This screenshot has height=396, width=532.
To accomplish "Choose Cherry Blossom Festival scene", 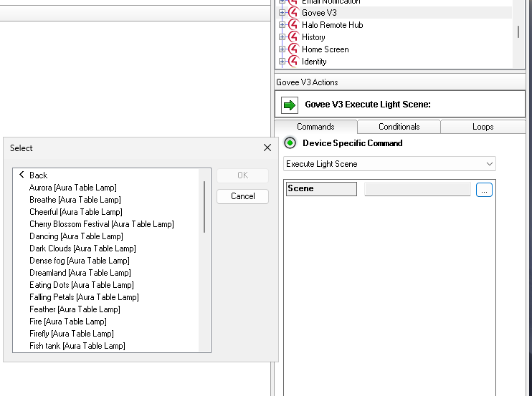I will point(101,224).
